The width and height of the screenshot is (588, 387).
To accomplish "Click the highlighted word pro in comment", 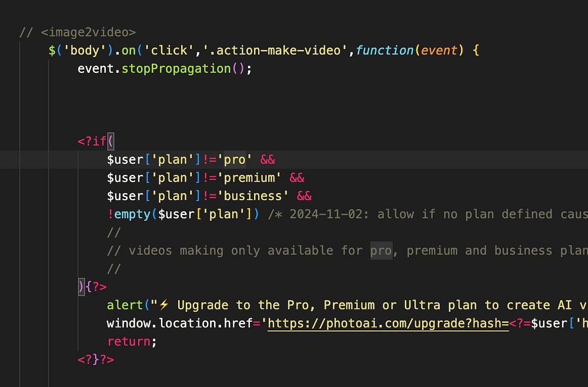I will tap(381, 250).
